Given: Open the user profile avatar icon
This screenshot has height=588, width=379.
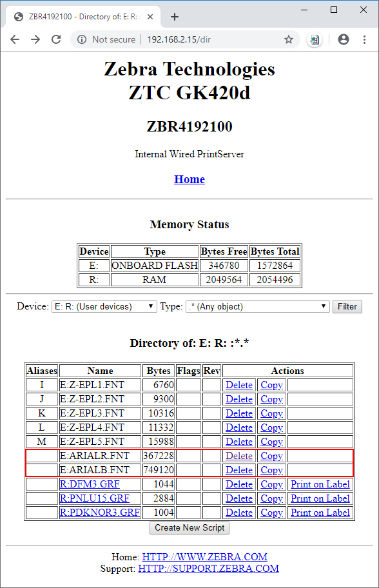Looking at the screenshot, I should tap(344, 39).
